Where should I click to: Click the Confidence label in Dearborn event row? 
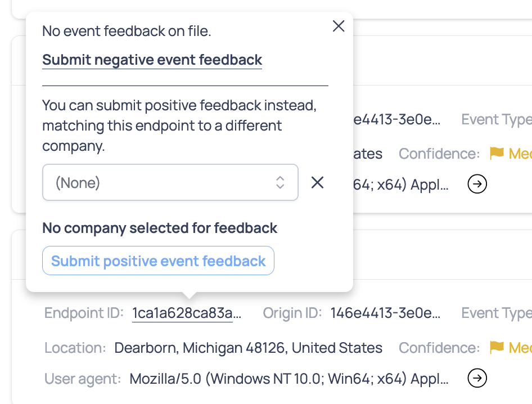439,348
